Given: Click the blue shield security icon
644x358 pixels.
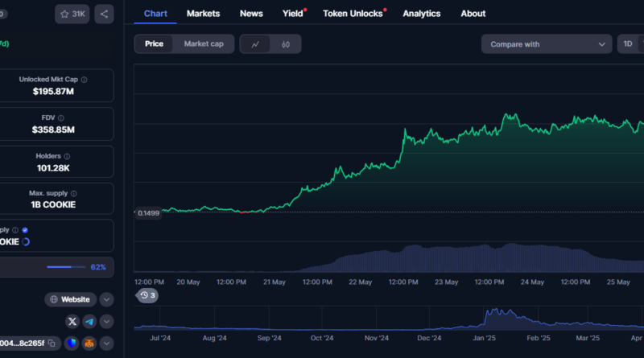Looking at the screenshot, I should (72, 344).
